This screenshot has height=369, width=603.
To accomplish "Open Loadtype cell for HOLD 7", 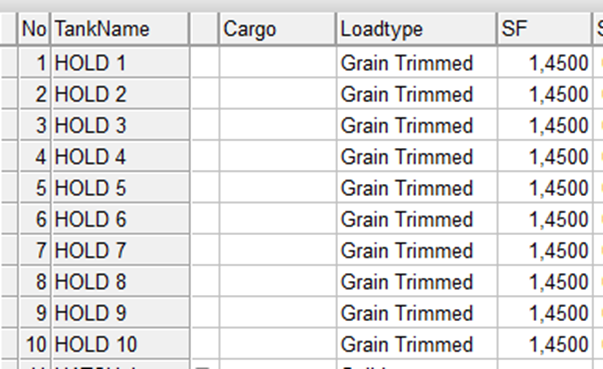I will click(x=416, y=250).
